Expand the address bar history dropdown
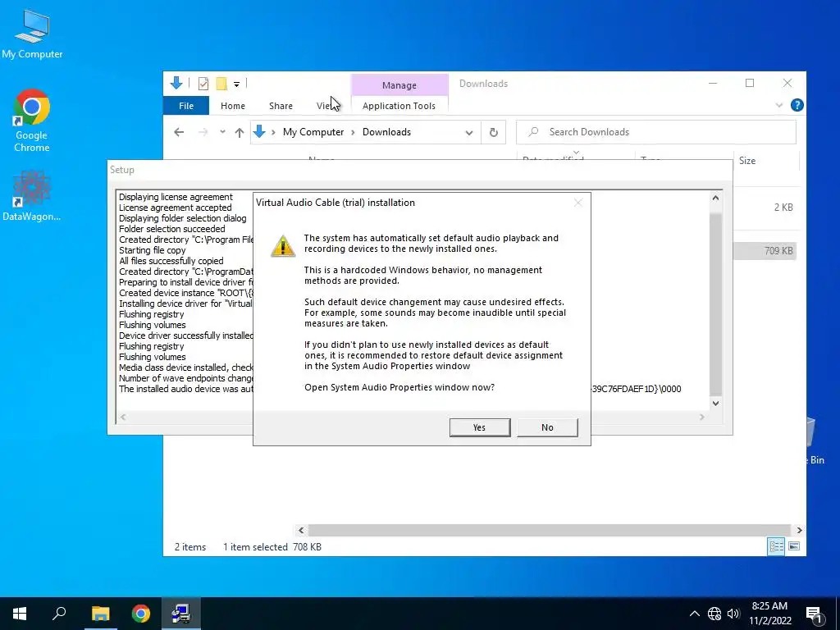This screenshot has height=630, width=840. click(468, 132)
